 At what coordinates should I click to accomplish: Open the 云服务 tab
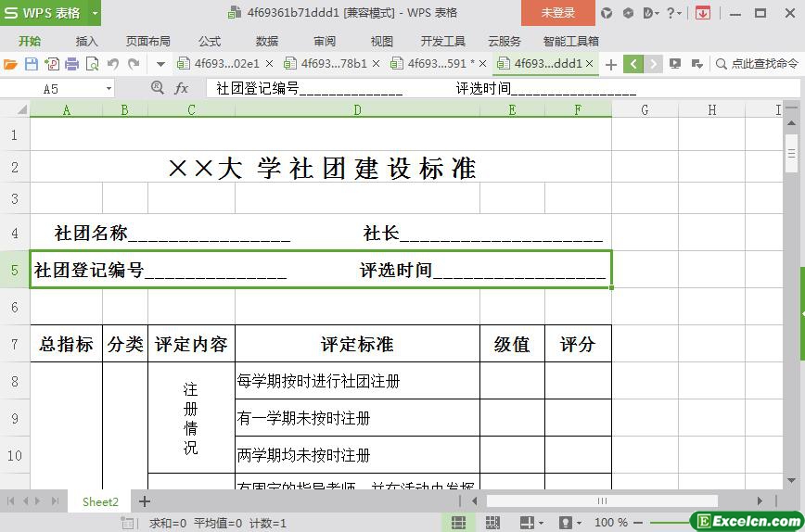[x=505, y=41]
